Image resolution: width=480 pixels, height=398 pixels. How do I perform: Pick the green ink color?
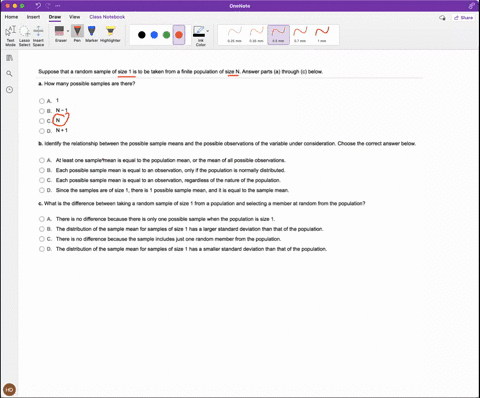[x=166, y=35]
